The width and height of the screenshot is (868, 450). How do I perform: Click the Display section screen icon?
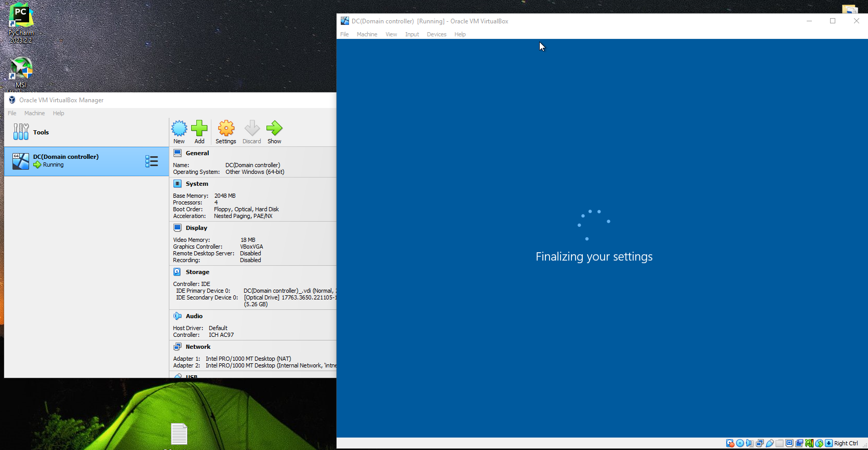[177, 228]
